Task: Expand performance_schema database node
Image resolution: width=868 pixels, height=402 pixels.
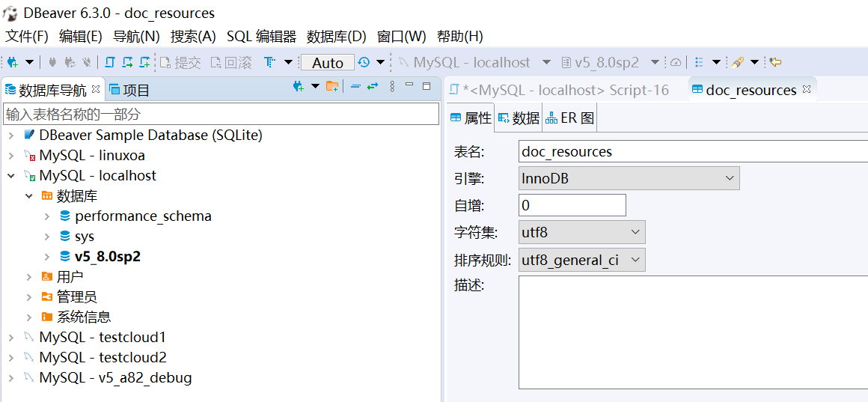Action: click(48, 216)
